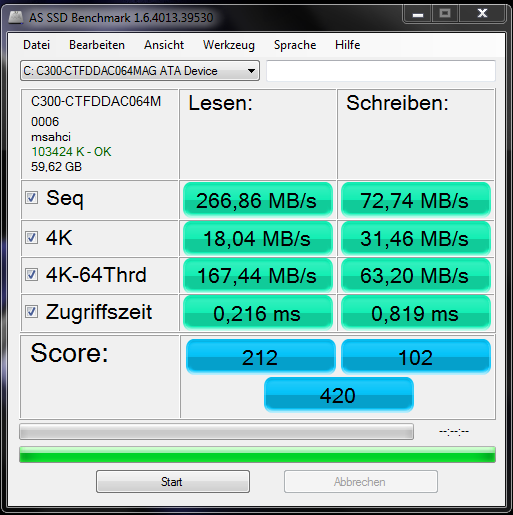Toggle the Zugriffszeit checkbox
Screen dimensions: 513x515
(x=32, y=312)
